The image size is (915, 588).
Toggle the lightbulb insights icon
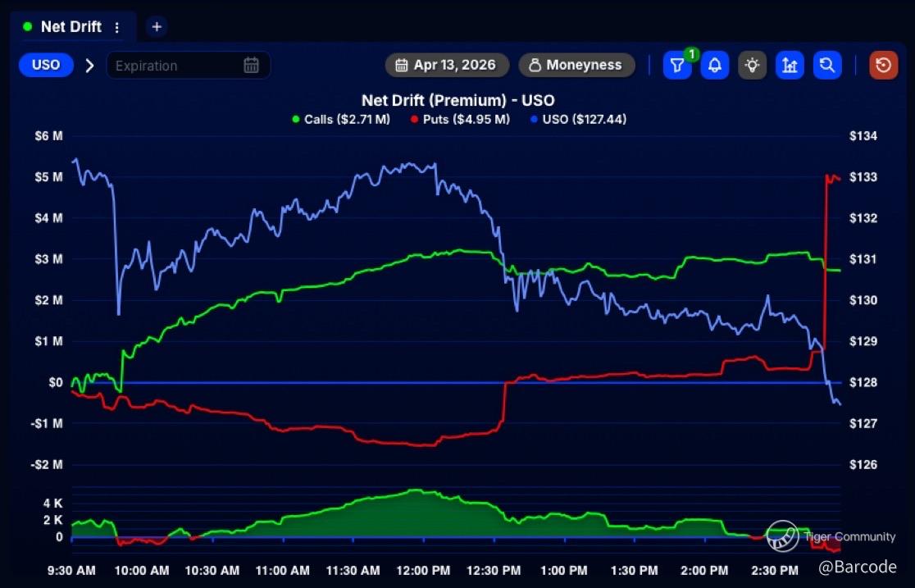752,65
